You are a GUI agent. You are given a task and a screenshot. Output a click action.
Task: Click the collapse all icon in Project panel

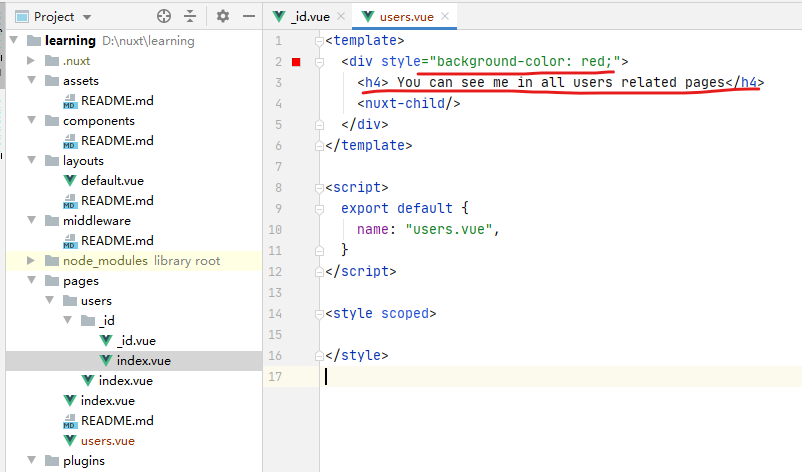click(x=190, y=16)
